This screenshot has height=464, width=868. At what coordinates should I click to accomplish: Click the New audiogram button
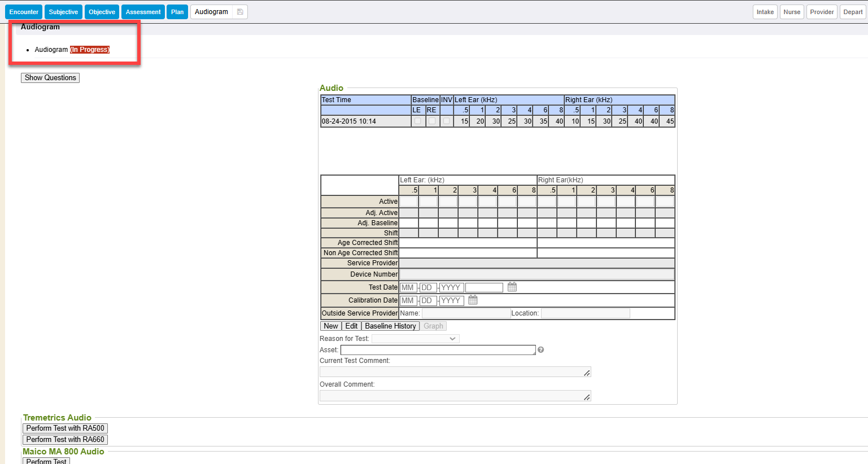[331, 326]
